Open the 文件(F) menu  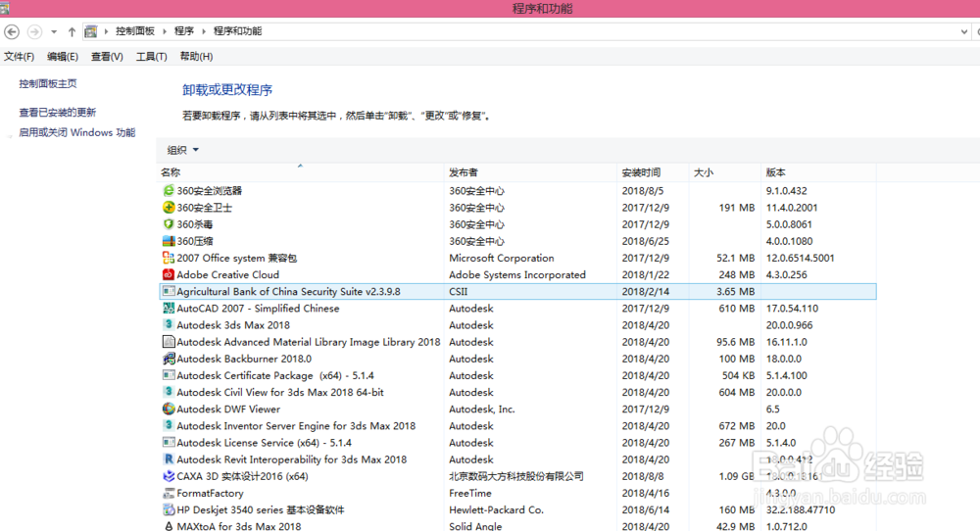point(19,56)
